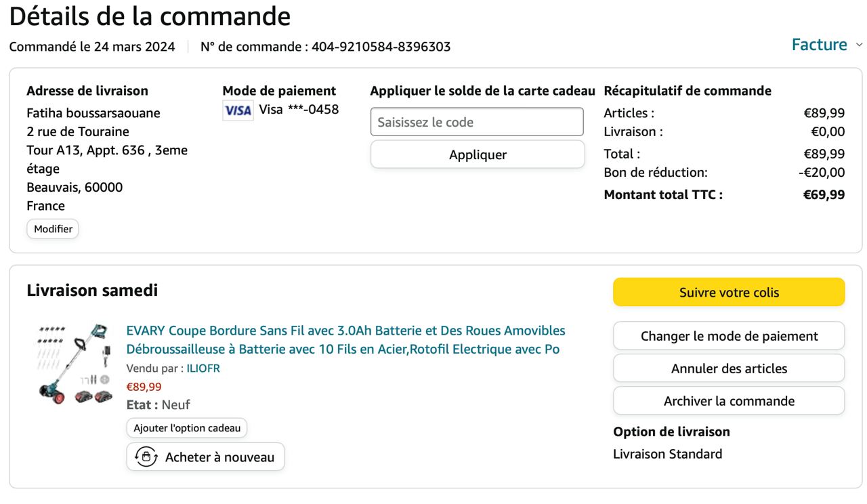Click the order number 404-9210584-8396303
The width and height of the screenshot is (867, 504).
[381, 47]
